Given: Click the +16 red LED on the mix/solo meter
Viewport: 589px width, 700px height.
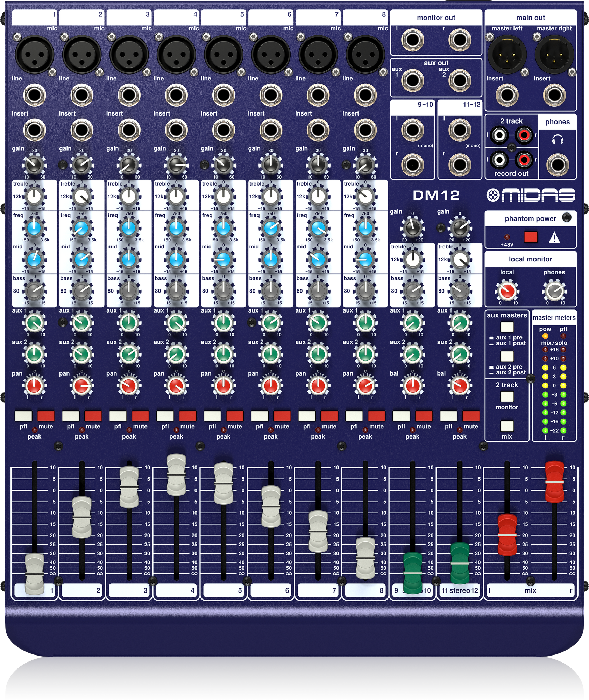Looking at the screenshot, I should coord(545,350).
